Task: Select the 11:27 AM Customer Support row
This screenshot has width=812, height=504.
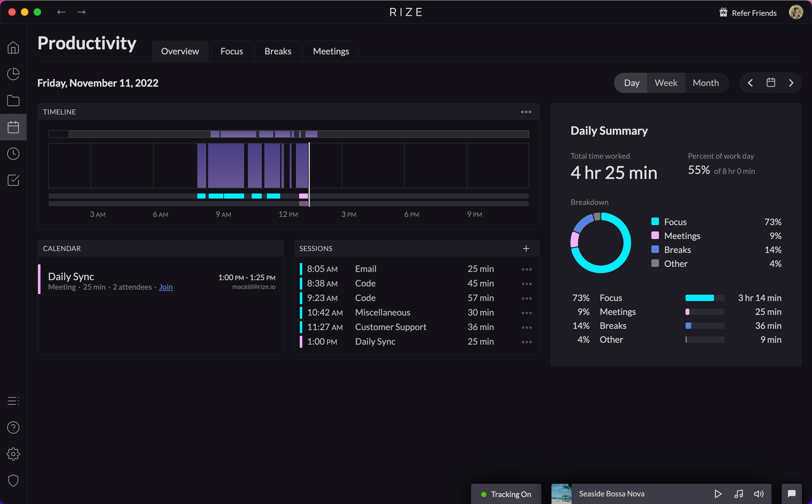Action: 417,327
